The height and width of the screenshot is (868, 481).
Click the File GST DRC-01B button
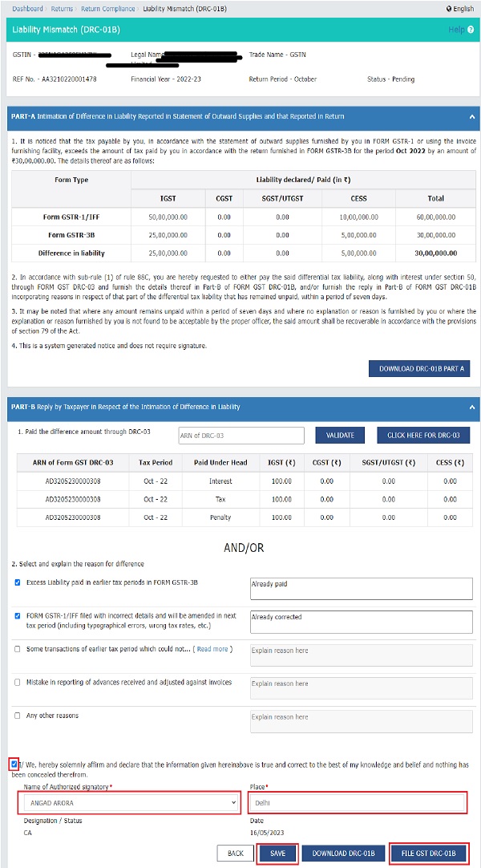[428, 853]
